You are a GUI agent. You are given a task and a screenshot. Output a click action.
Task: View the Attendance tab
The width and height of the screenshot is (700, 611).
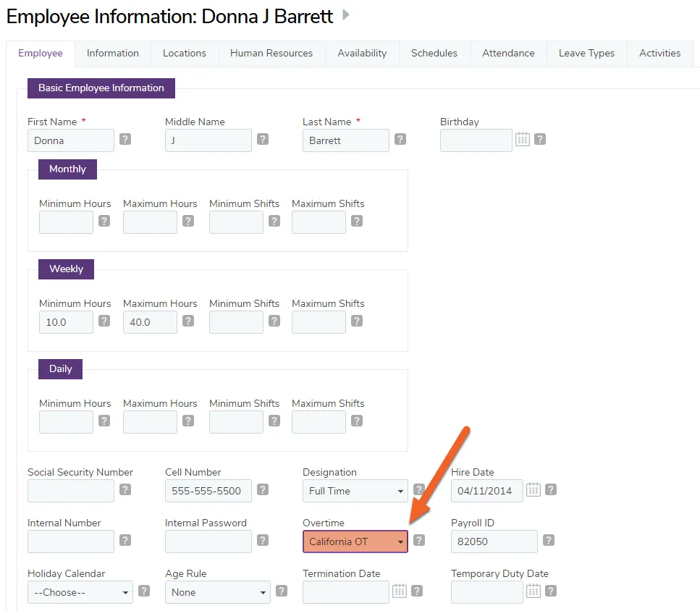click(x=508, y=54)
